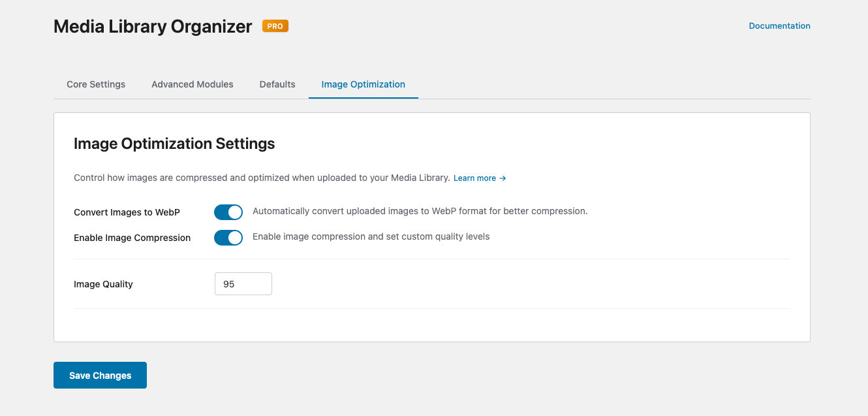Click the intro text about Media Library uploads
Screen dimensions: 868x416
click(x=262, y=178)
